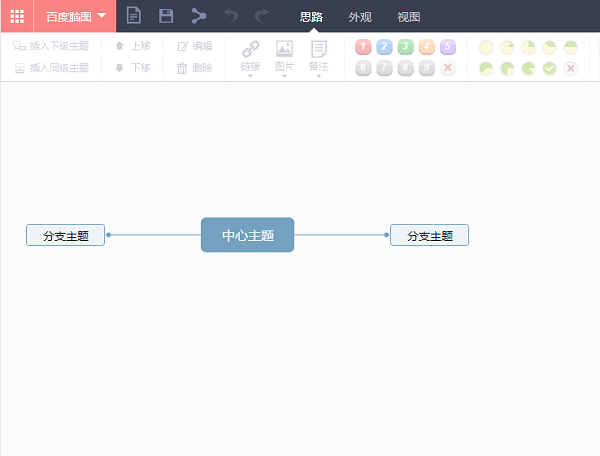Viewport: 600px width, 456px height.
Task: Set priority 3 green badge
Action: tap(406, 47)
